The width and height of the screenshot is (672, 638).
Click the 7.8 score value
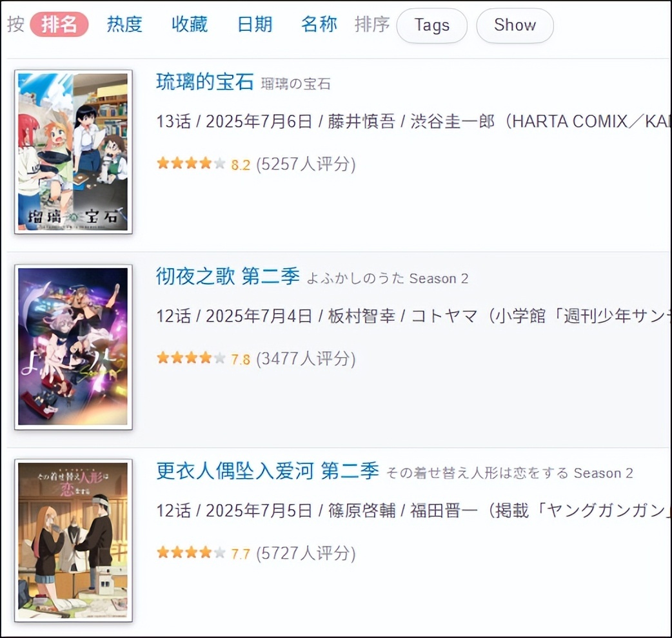(241, 359)
